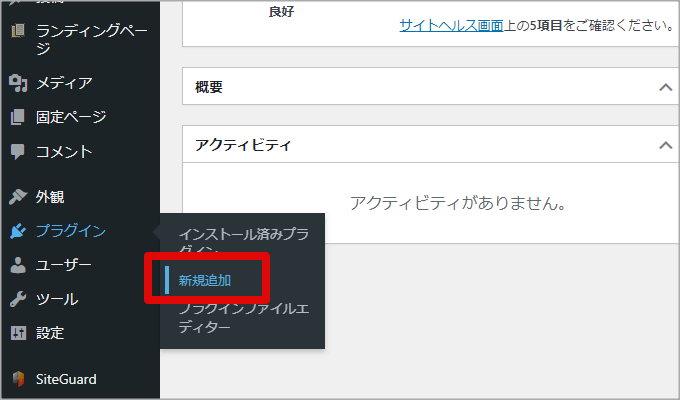
Task: Choose 新規追加 in plugin submenu
Action: pyautogui.click(x=205, y=280)
